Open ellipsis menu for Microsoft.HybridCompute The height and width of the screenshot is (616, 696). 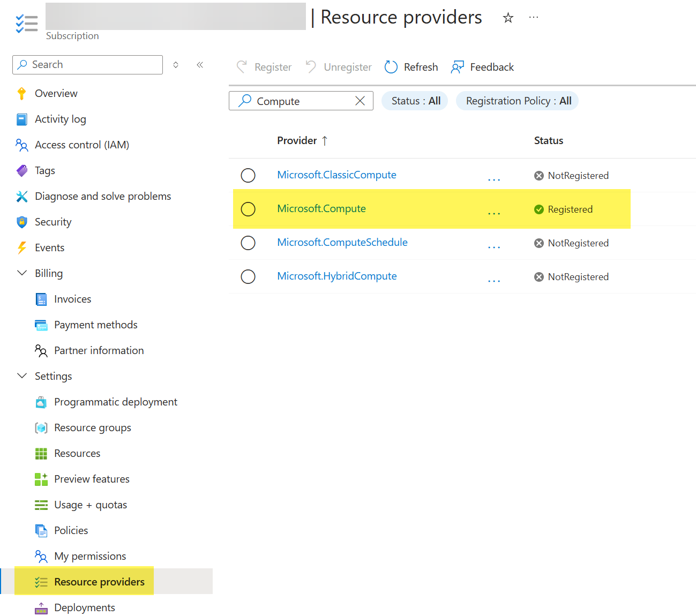(x=494, y=281)
